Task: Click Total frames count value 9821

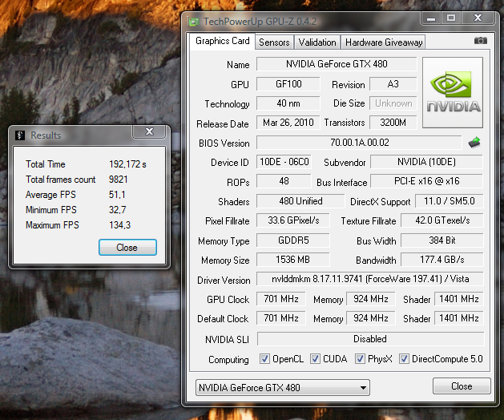Action: [119, 180]
